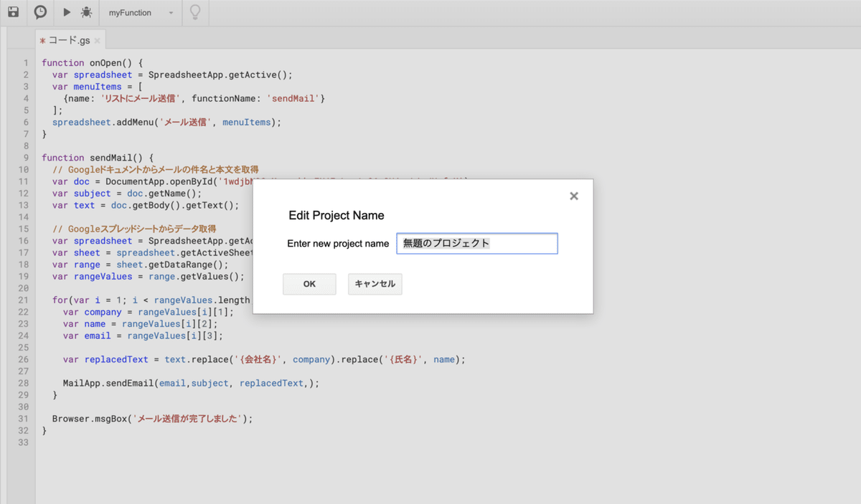Screen dimensions: 861x504
Task: Click line number 9 in the gutter
Action: coord(26,158)
